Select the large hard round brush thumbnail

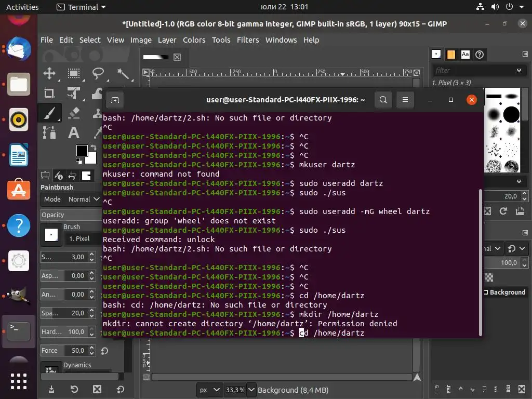(x=511, y=114)
